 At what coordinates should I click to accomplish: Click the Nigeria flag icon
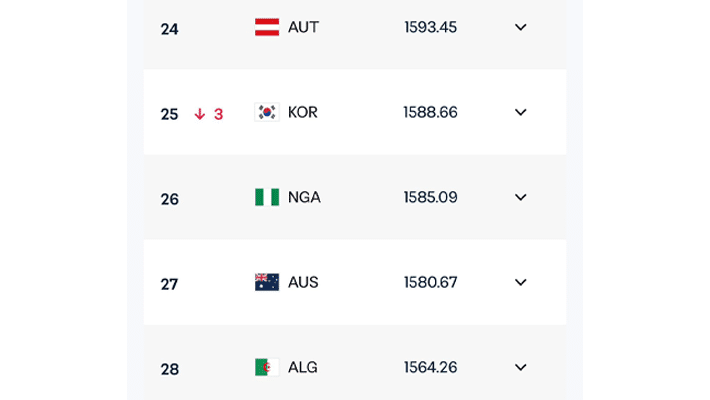pos(267,197)
